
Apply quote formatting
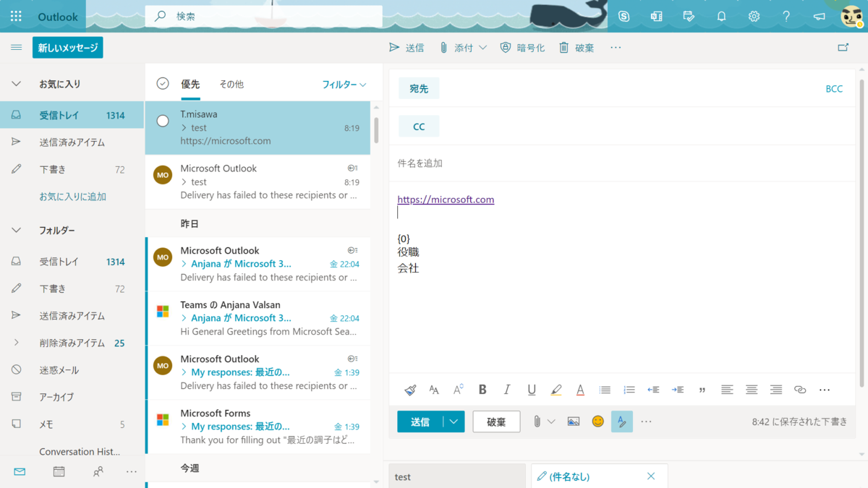(x=702, y=390)
